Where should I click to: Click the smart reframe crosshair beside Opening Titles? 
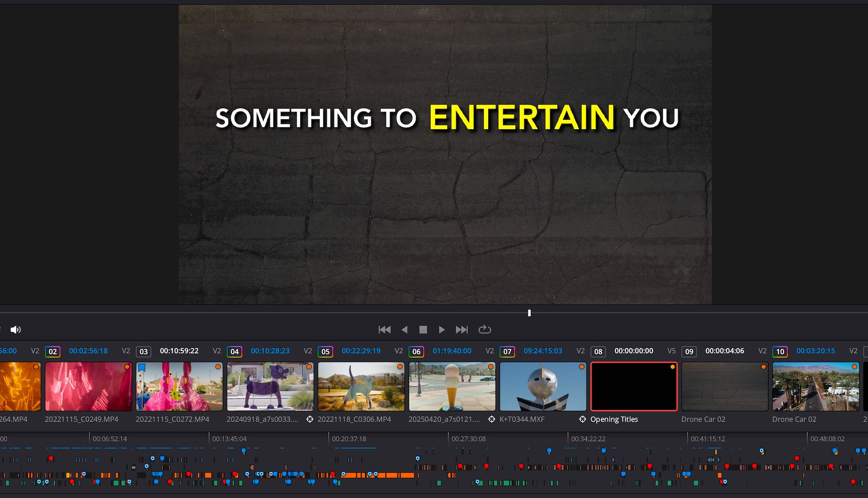[x=582, y=419]
